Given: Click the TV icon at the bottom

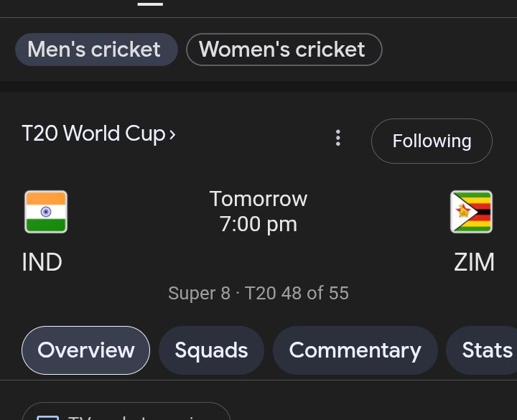Looking at the screenshot, I should [47, 417].
